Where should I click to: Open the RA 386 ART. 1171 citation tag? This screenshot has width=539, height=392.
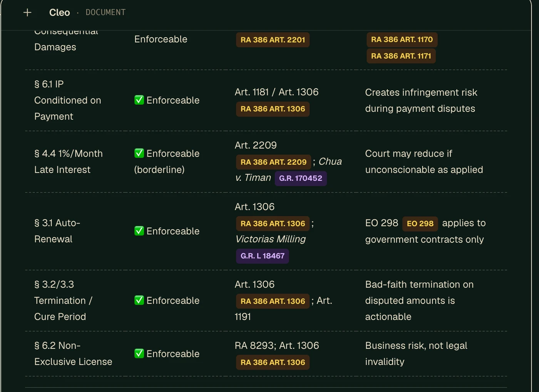click(x=401, y=56)
